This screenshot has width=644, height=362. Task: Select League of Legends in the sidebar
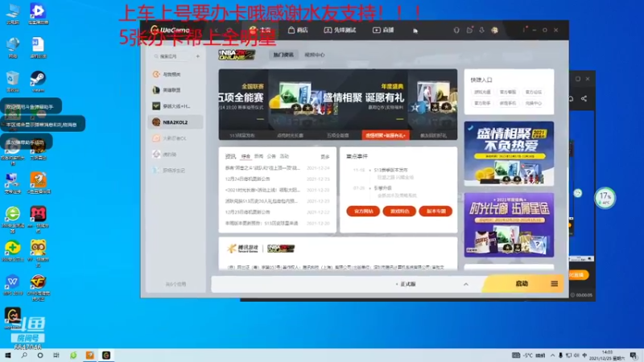pos(175,90)
